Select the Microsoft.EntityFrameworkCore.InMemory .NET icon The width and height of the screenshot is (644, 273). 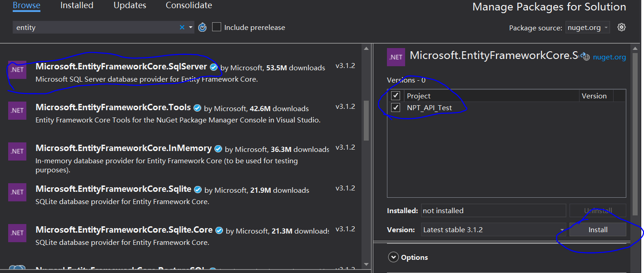tap(17, 151)
